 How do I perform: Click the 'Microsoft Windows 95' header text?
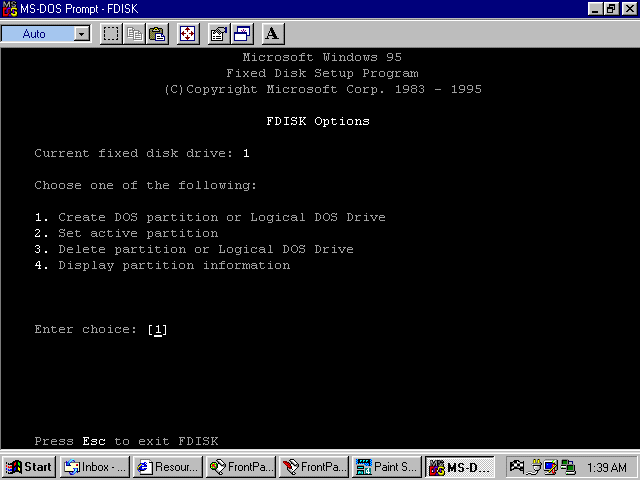tap(322, 57)
